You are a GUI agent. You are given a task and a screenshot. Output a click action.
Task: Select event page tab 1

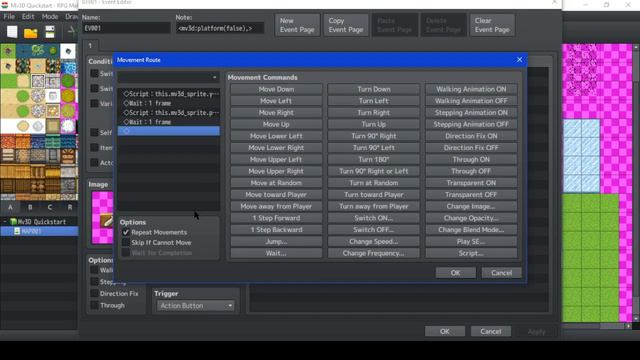[91, 45]
